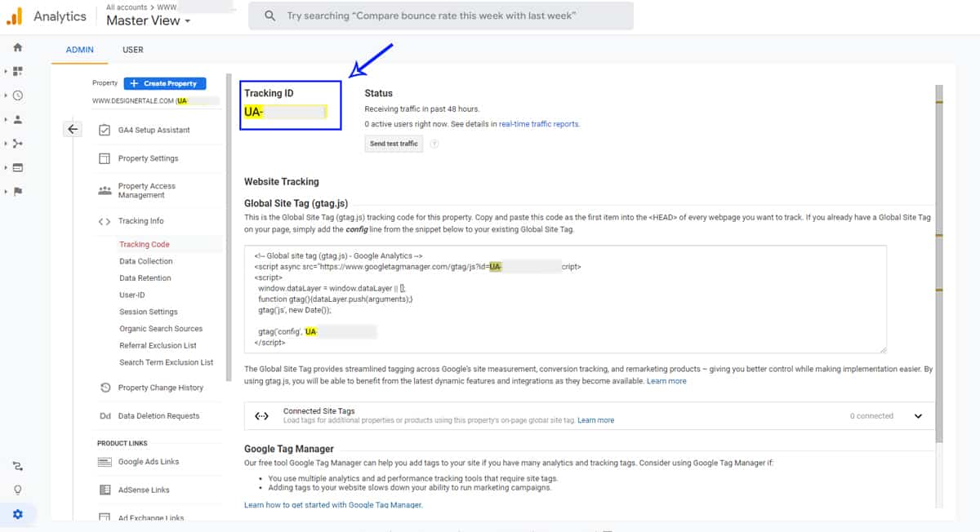Image resolution: width=980 pixels, height=532 pixels.
Task: Open the Conversions flag icon
Action: click(18, 192)
